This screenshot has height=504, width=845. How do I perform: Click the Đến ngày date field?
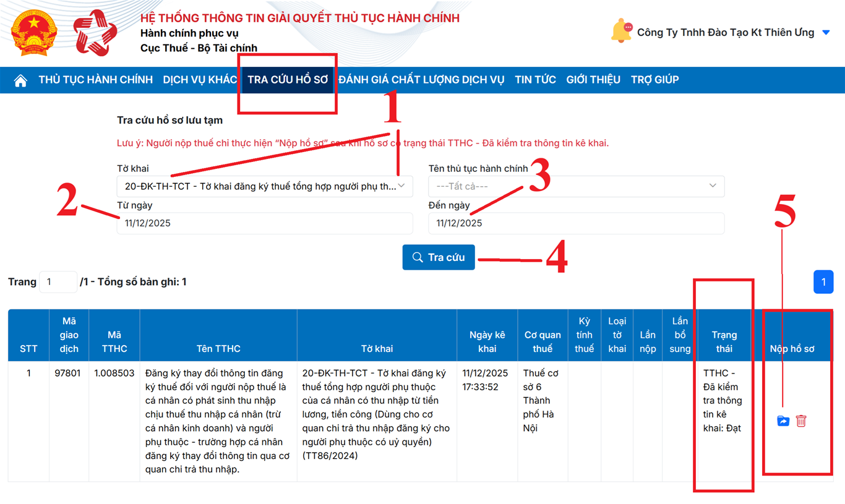tap(576, 223)
